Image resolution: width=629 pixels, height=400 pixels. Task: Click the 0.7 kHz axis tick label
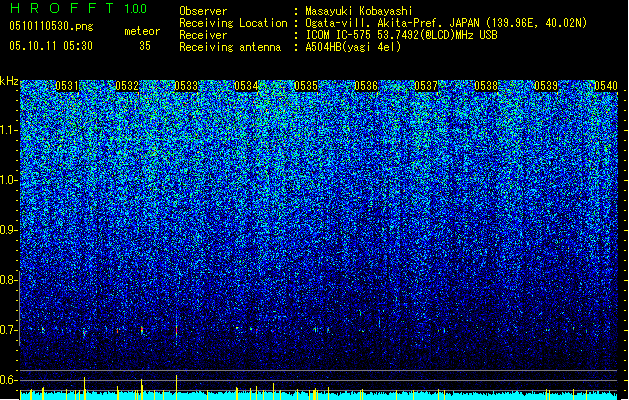click(x=9, y=330)
